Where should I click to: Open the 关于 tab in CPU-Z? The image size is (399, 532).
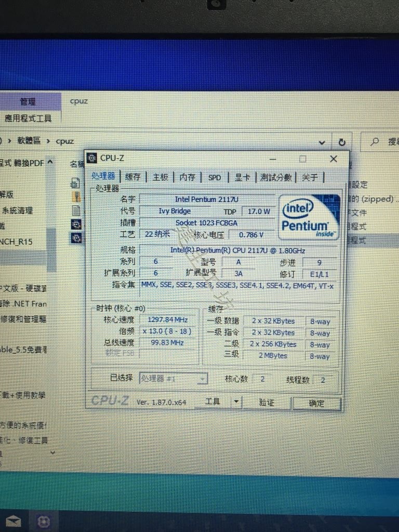pyautogui.click(x=310, y=178)
